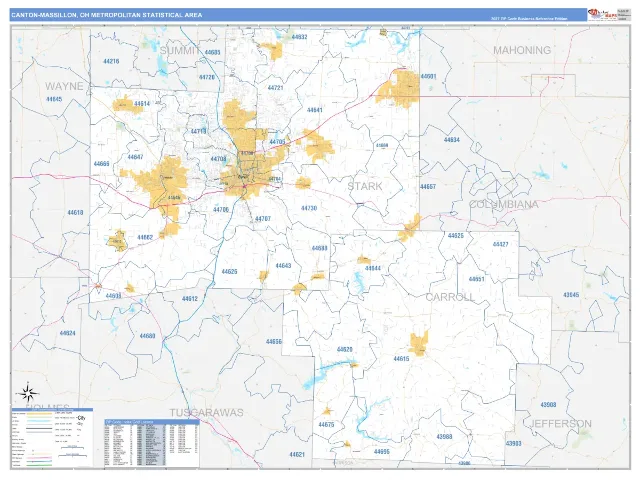Click ZIP code 44620
Viewport: 640px width, 480px height.
click(344, 350)
